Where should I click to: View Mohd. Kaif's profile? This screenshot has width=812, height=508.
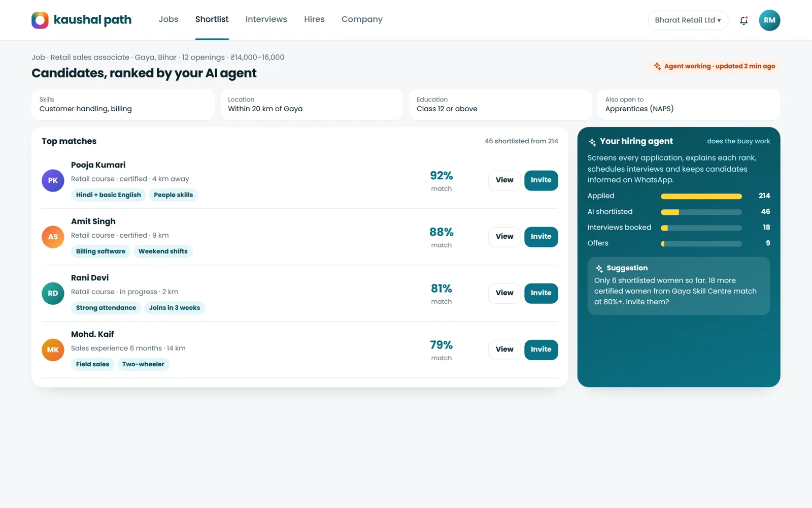pyautogui.click(x=504, y=350)
